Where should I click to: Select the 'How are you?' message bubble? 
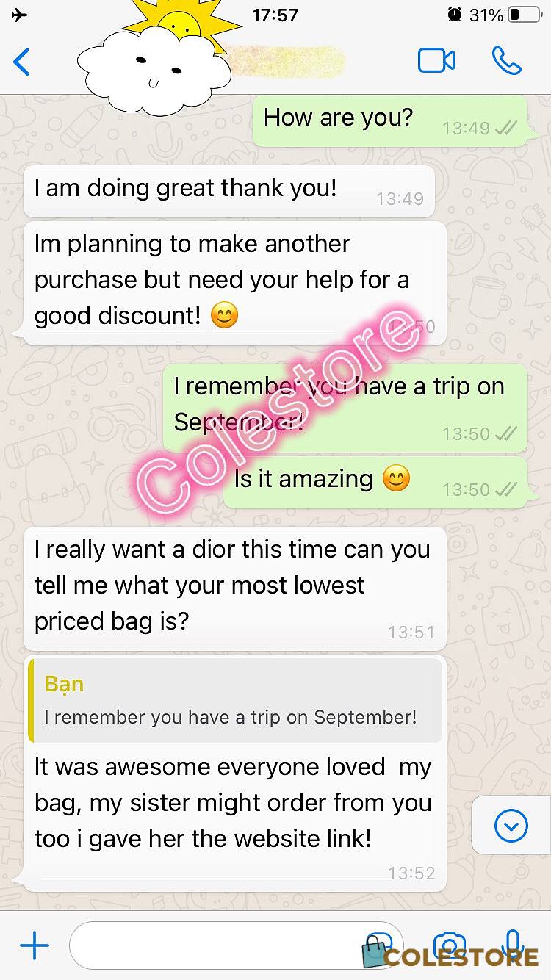point(390,120)
